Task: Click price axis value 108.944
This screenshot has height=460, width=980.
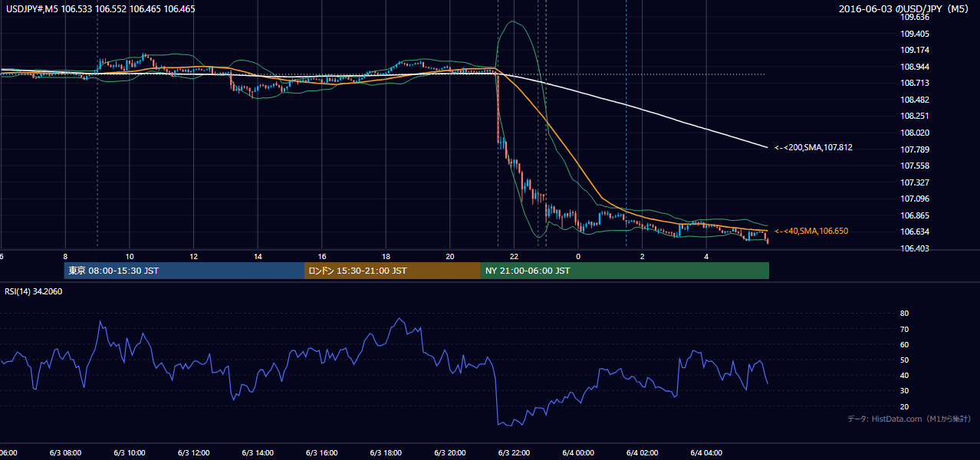Action: (x=915, y=67)
